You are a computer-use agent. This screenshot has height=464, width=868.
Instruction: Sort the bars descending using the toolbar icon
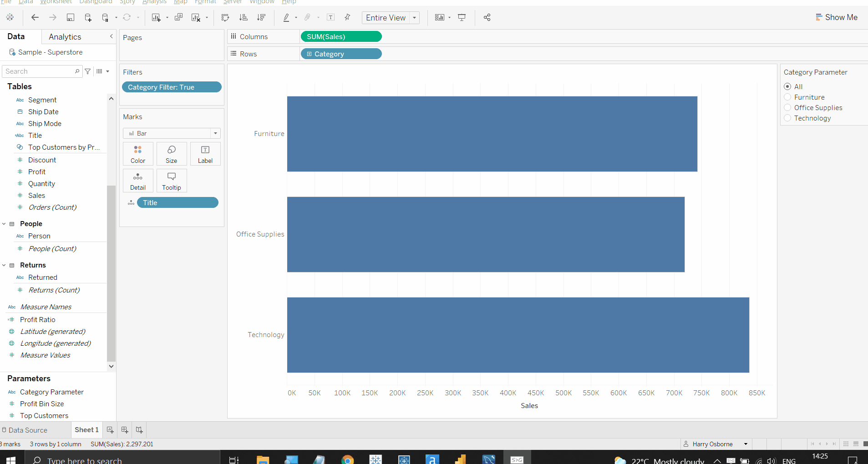point(262,17)
